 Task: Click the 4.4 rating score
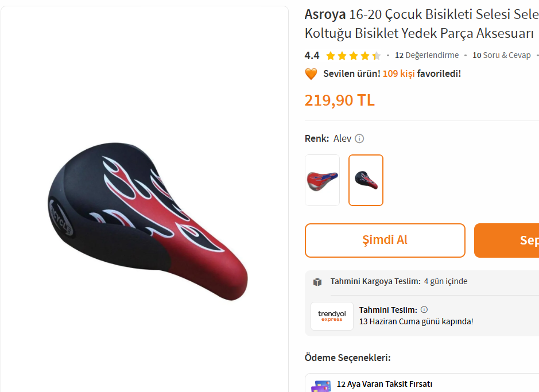coord(312,55)
